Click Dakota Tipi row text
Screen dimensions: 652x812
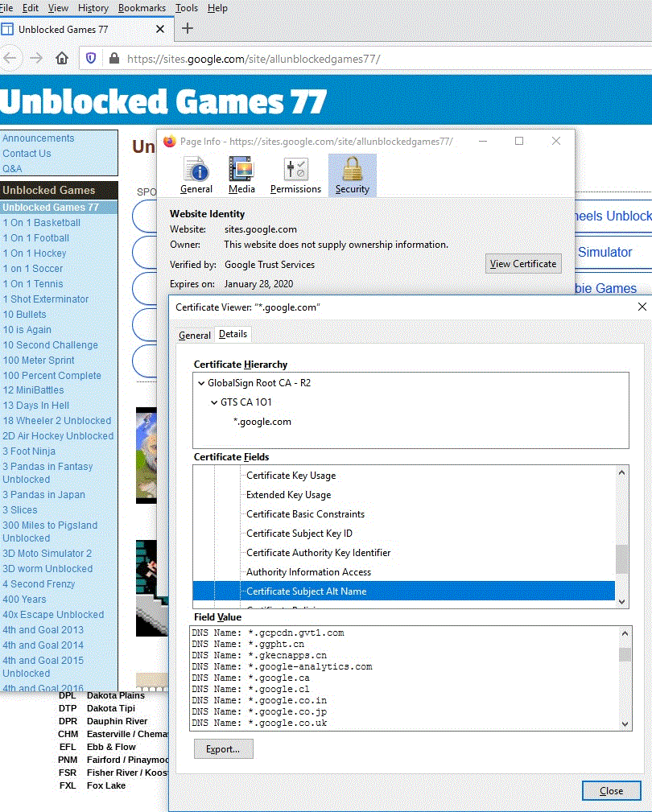coord(111,708)
